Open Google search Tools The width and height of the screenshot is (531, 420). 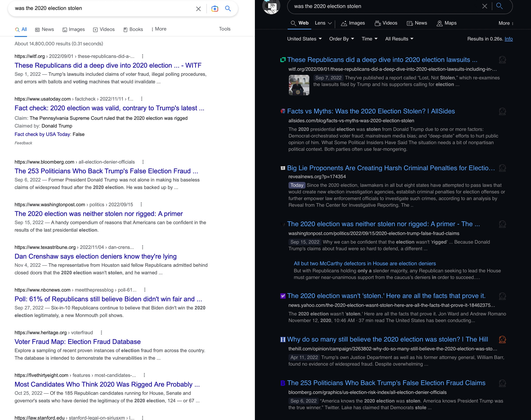[x=225, y=29]
